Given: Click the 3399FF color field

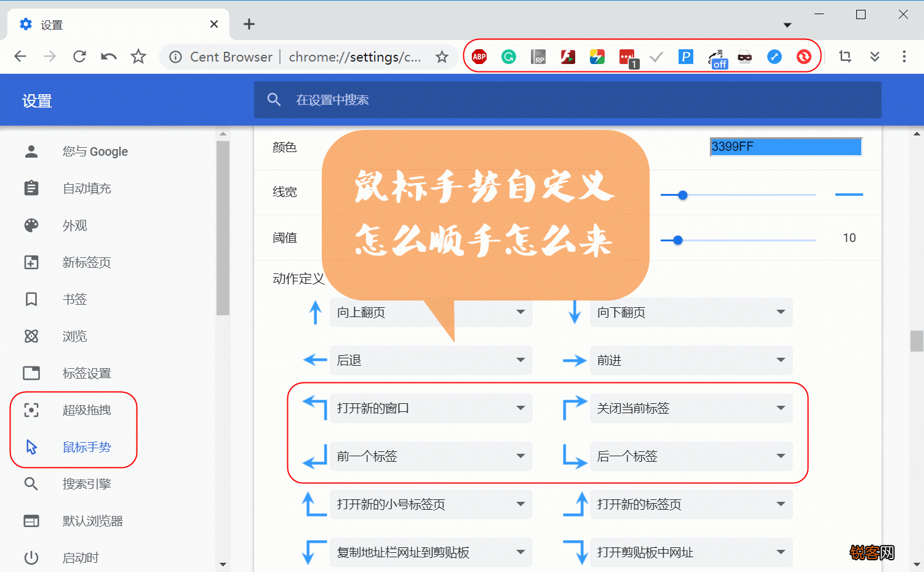Looking at the screenshot, I should tap(786, 147).
